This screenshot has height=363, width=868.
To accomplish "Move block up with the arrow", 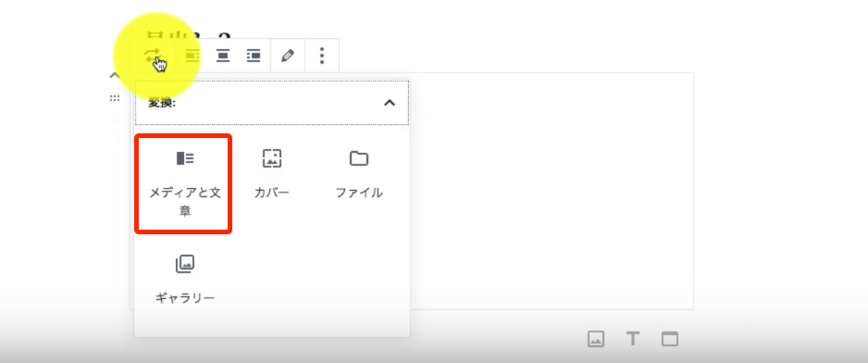I will coord(114,76).
